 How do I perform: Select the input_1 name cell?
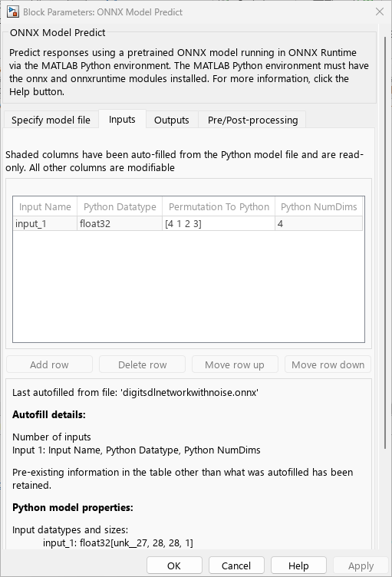click(x=45, y=224)
